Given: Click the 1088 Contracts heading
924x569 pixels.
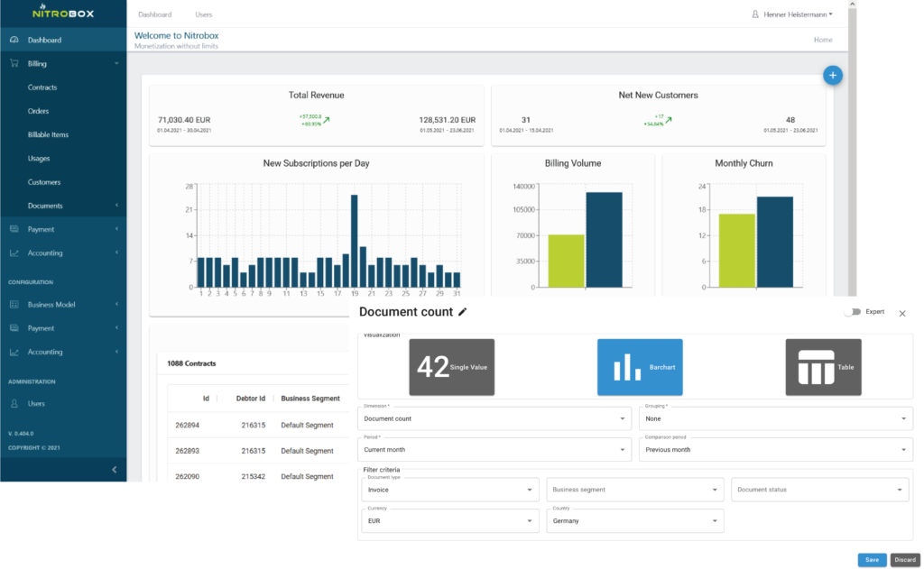Looking at the screenshot, I should (x=191, y=363).
